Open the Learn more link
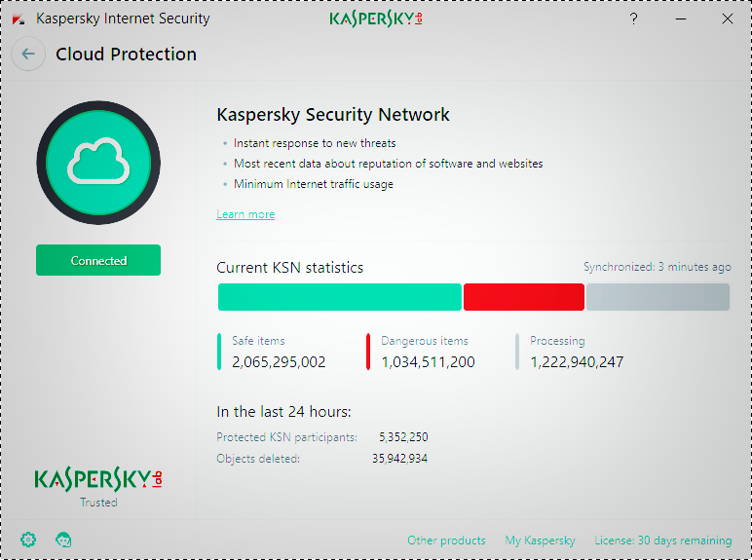Image resolution: width=752 pixels, height=560 pixels. tap(245, 214)
